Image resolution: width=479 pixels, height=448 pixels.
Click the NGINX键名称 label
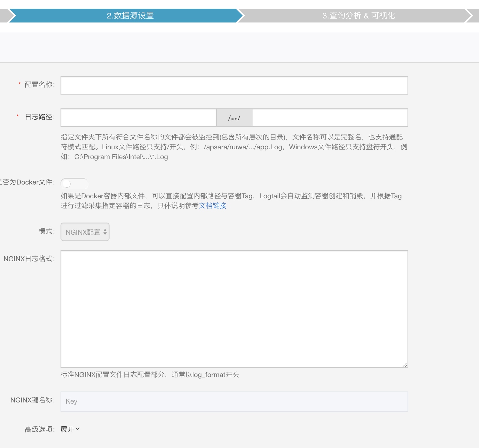(x=32, y=400)
